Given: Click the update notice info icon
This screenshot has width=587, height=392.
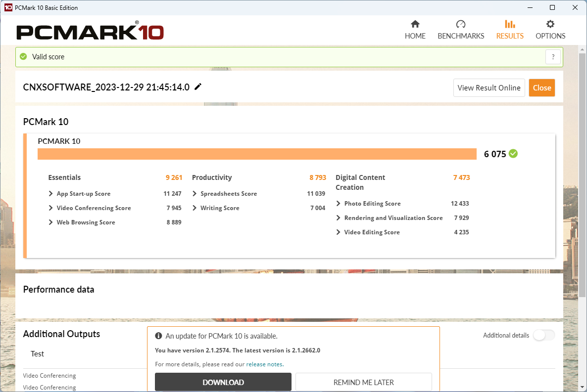Looking at the screenshot, I should tap(158, 336).
